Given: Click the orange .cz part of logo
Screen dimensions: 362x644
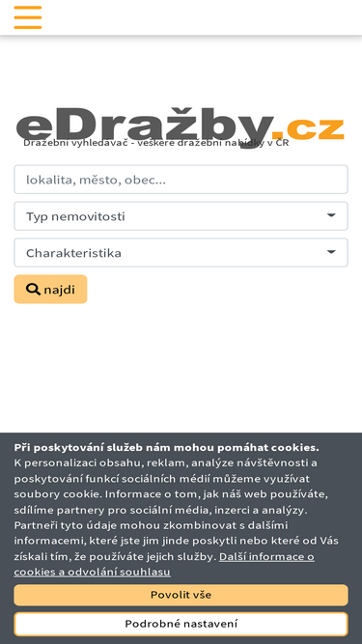Looking at the screenshot, I should click(308, 129).
